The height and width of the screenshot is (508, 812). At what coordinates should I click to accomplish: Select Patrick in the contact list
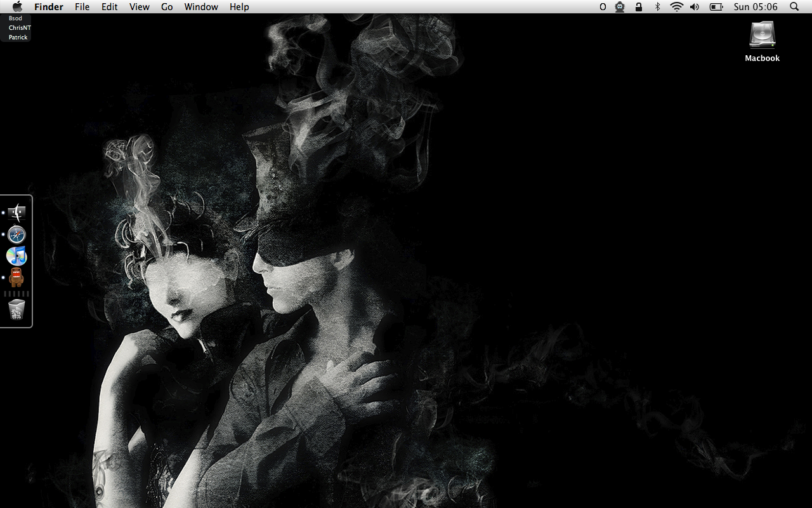coord(18,37)
